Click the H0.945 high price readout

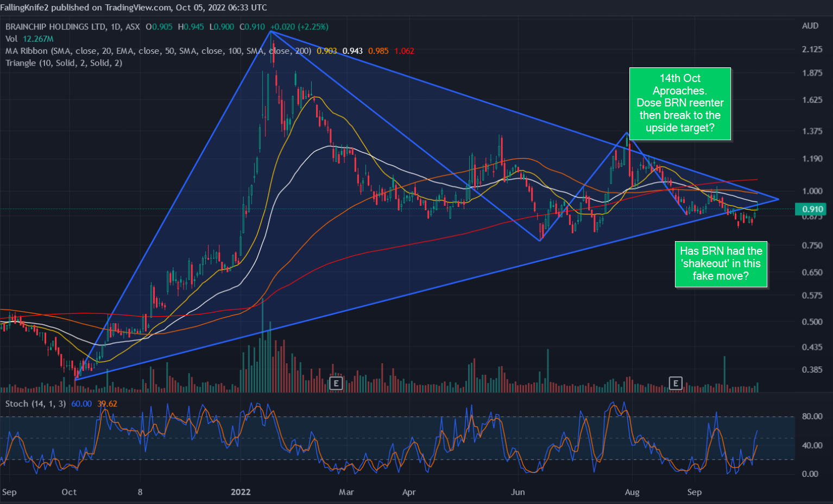(191, 27)
